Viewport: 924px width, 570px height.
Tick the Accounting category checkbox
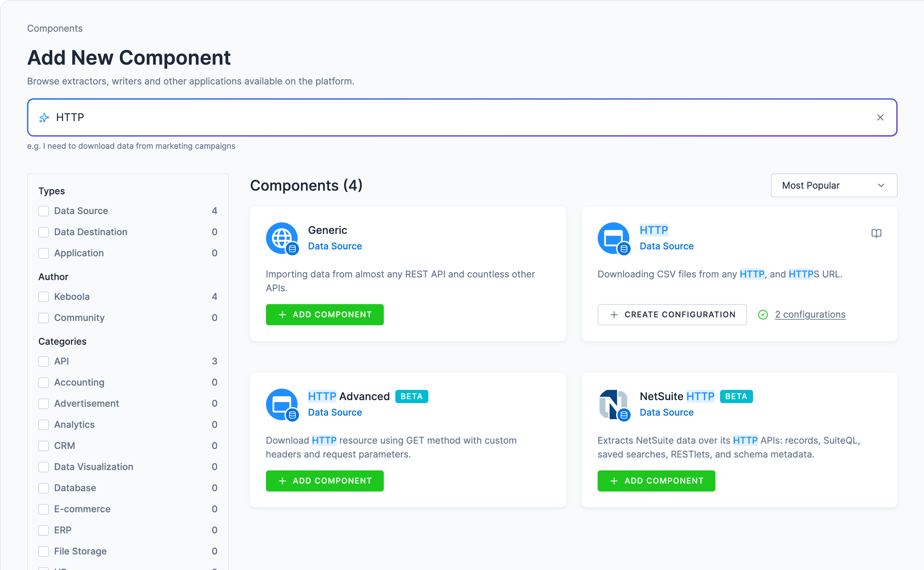44,383
